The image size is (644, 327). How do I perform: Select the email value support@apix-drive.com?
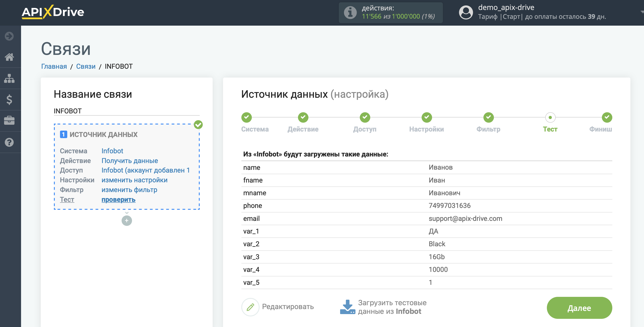[465, 219]
